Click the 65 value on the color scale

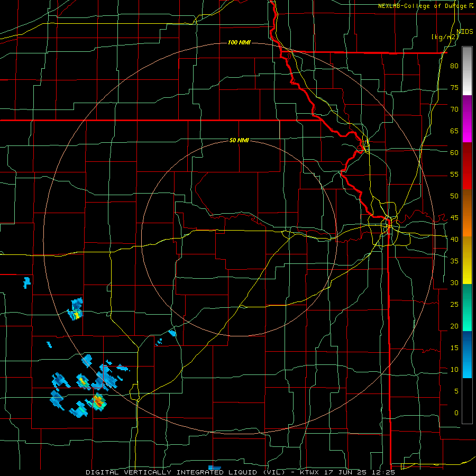454,131
